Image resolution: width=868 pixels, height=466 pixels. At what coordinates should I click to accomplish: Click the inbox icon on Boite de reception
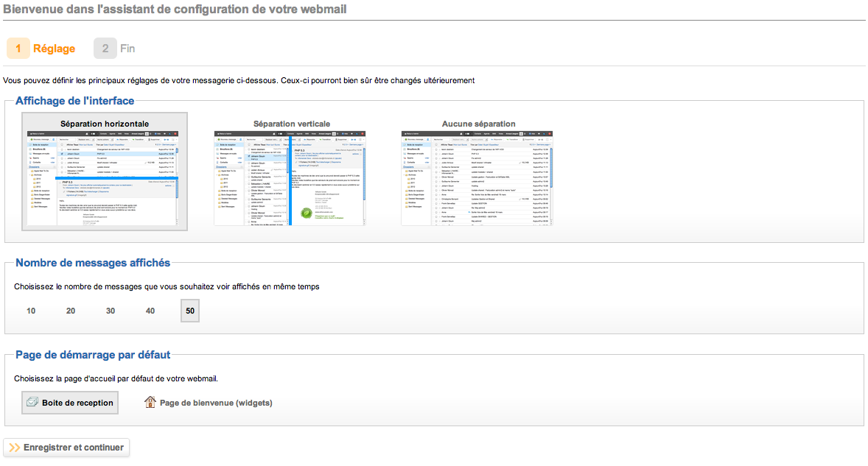[x=31, y=402]
